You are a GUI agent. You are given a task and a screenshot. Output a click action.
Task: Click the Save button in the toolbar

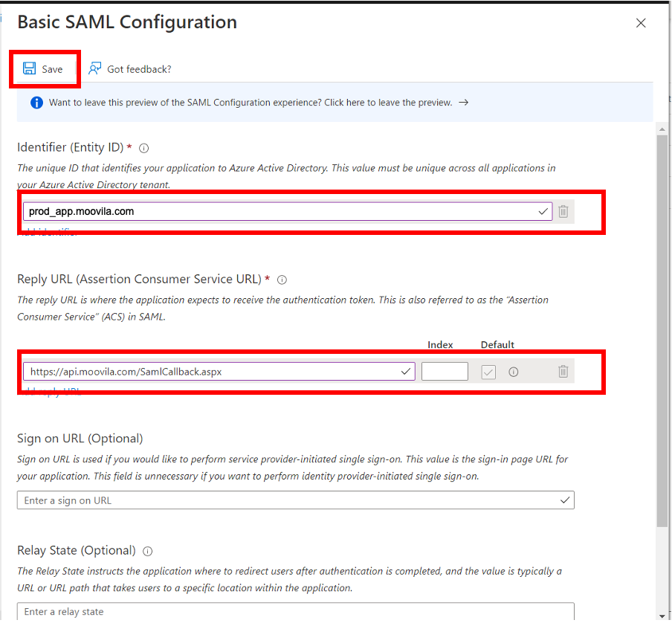coord(43,69)
